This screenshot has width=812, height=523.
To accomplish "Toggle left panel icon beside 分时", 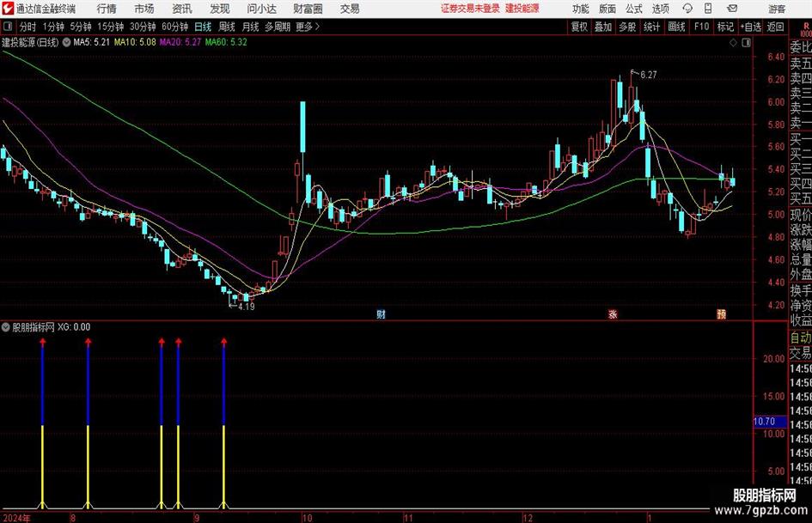I will pos(8,27).
